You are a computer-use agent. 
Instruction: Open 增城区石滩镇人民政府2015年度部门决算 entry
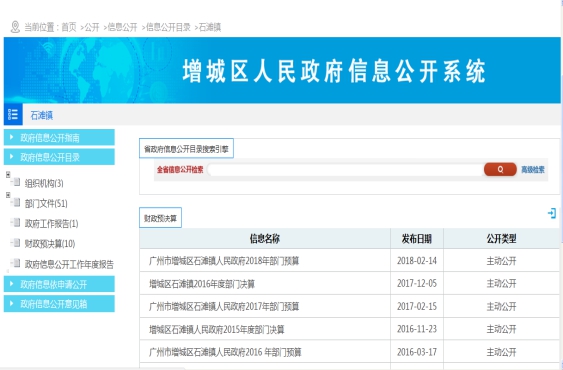click(x=217, y=329)
